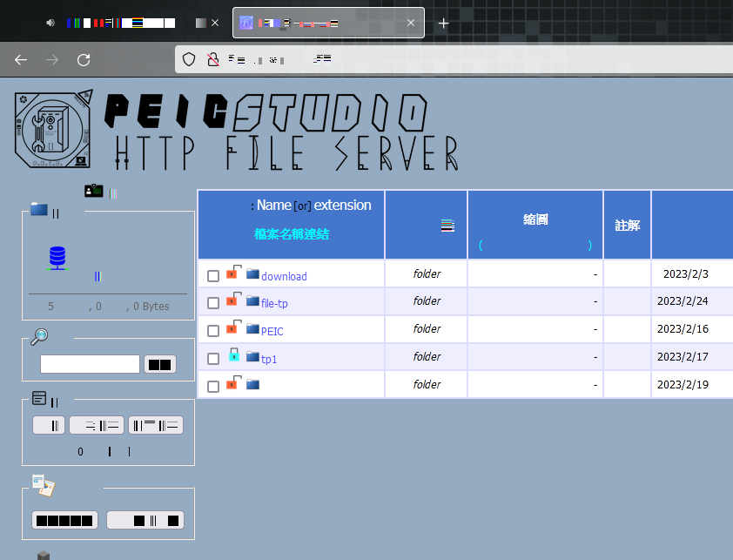Click the left actions panel button

pos(64,520)
